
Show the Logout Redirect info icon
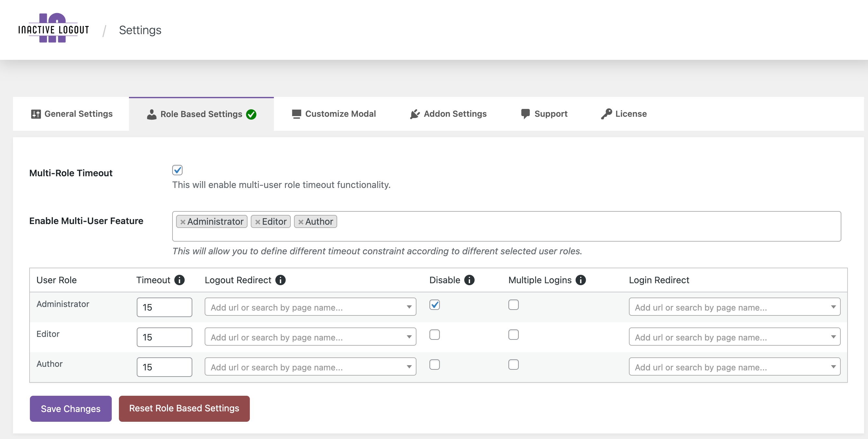[280, 280]
